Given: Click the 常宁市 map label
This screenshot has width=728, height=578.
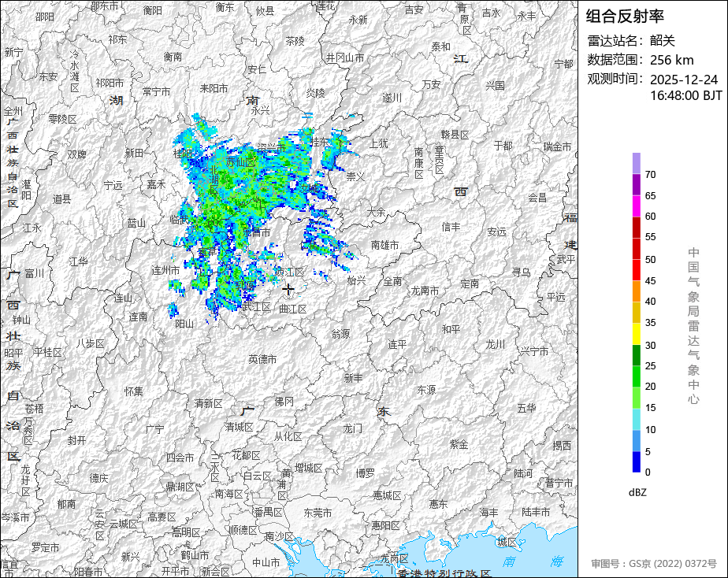Looking at the screenshot, I should point(157,92).
